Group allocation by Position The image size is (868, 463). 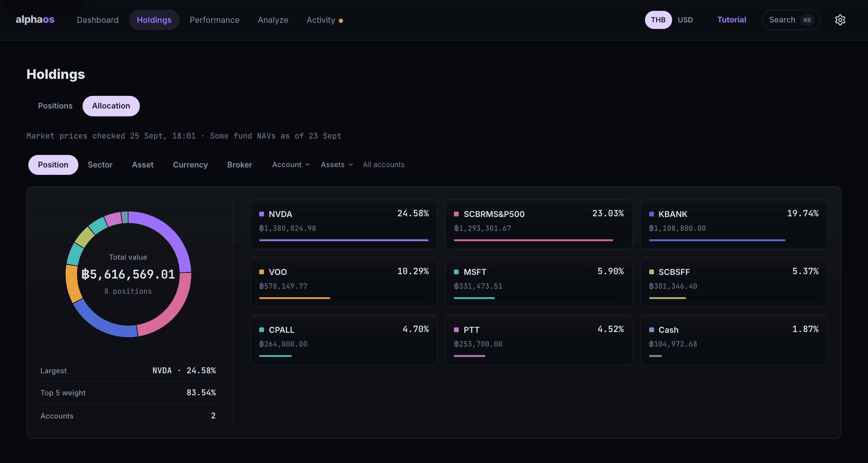pos(53,165)
